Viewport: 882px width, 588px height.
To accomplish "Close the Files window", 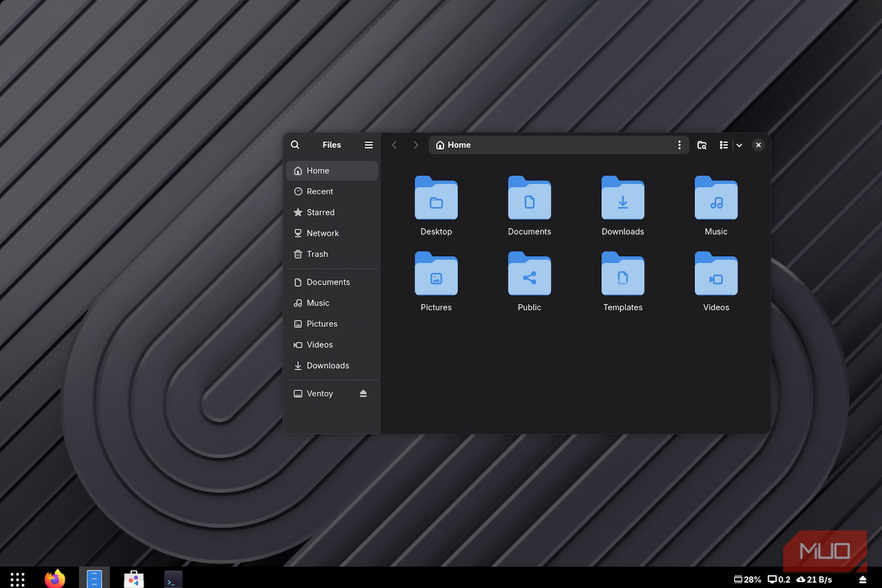I will (x=758, y=145).
